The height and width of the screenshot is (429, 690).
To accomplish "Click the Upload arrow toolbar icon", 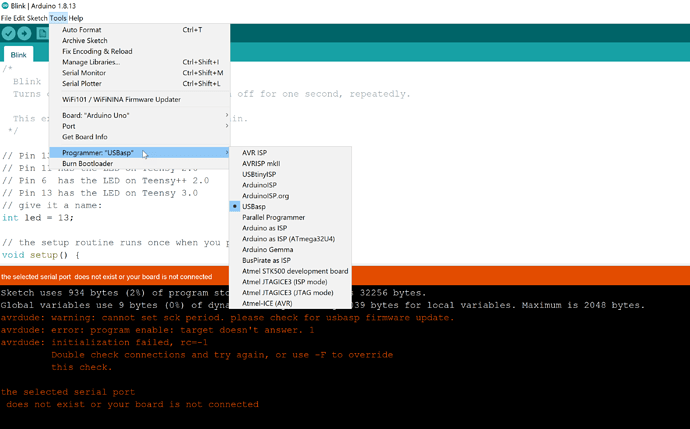I will 24,33.
